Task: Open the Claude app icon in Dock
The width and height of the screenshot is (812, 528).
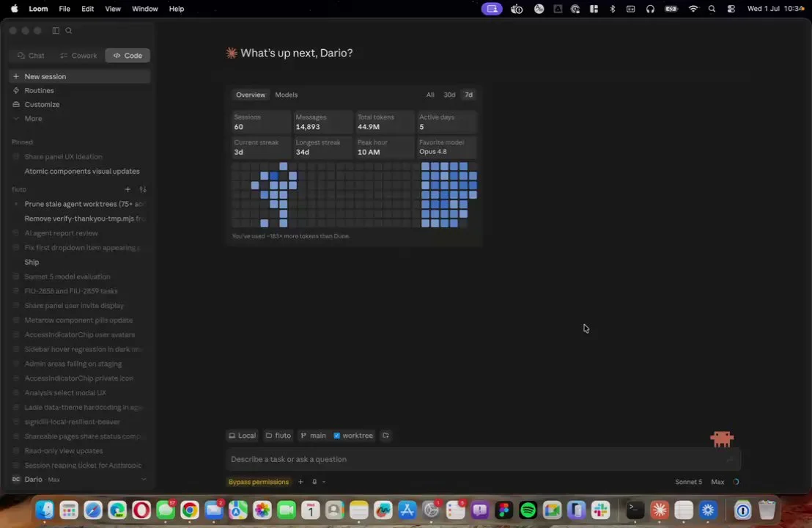Action: [x=660, y=510]
